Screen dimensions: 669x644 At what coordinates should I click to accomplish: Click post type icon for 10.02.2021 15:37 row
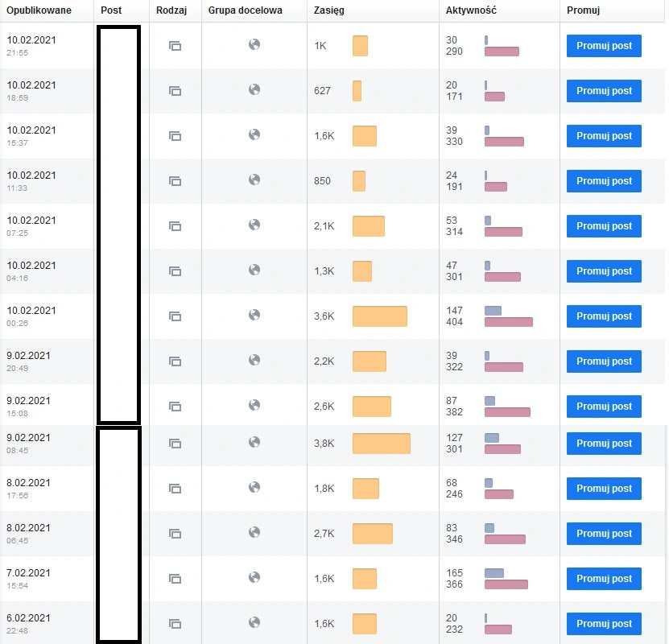point(175,136)
